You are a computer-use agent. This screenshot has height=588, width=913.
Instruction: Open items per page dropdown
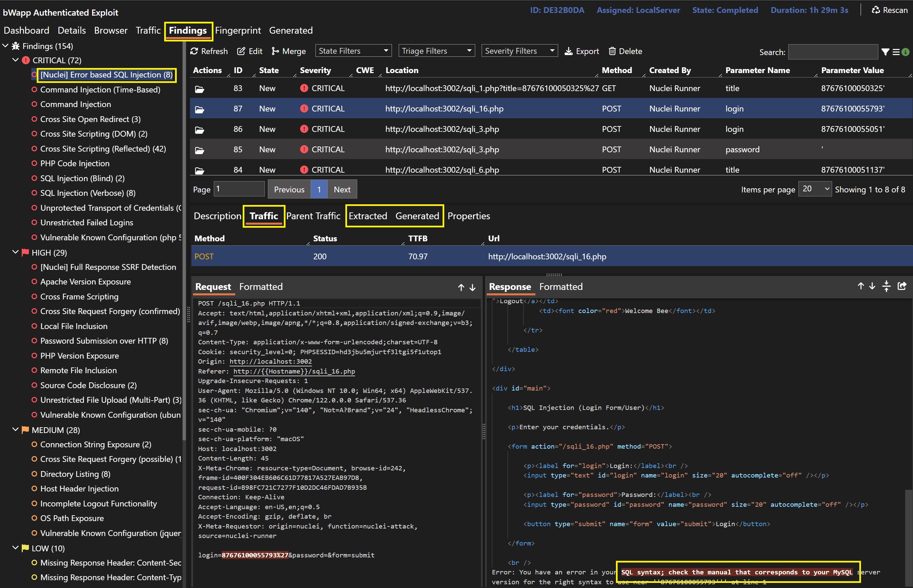[x=814, y=189]
